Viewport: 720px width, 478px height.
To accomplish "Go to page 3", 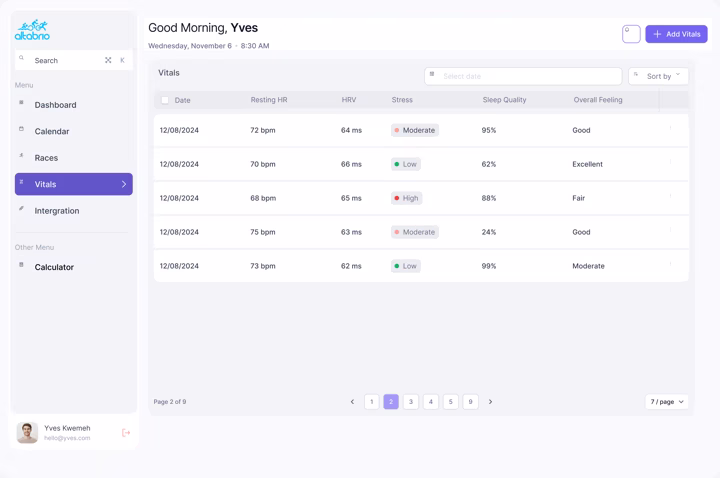I will [411, 402].
